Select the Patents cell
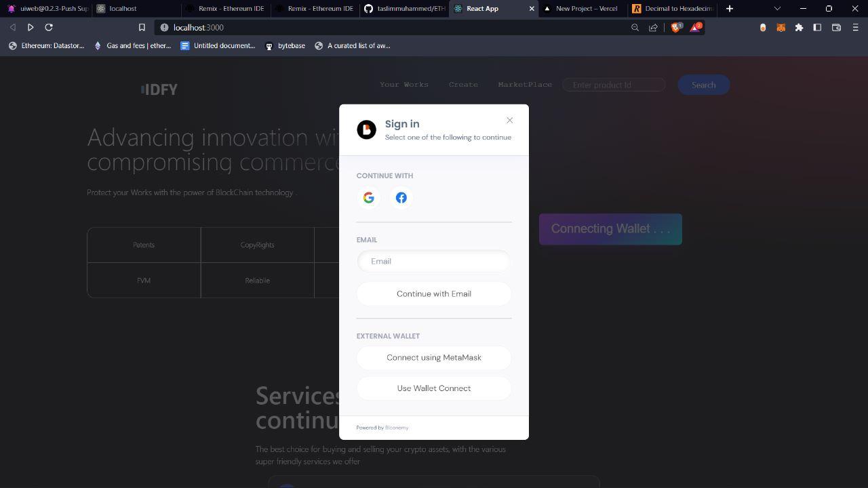This screenshot has height=488, width=868. pos(144,245)
